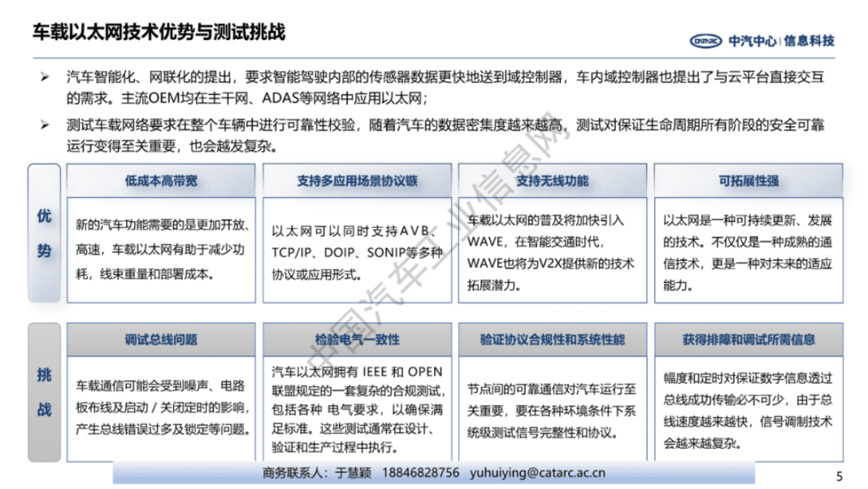
Task: Toggle the 验证协议合规性和系统性能 header
Action: pyautogui.click(x=553, y=339)
